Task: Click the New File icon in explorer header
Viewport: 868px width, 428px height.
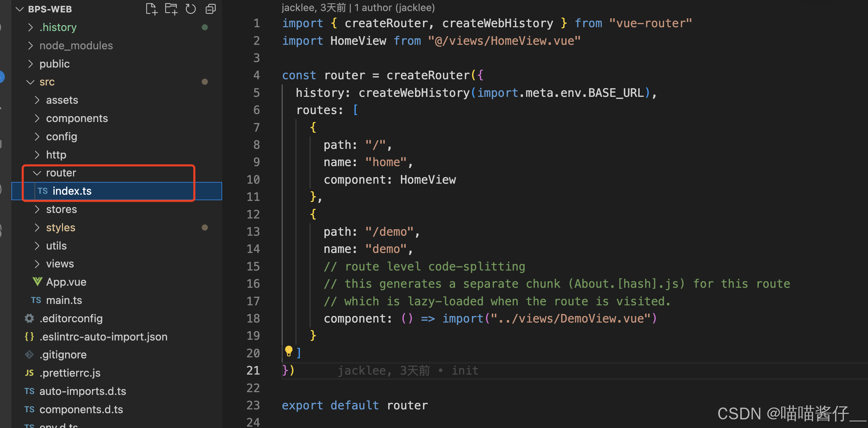Action: (151, 9)
